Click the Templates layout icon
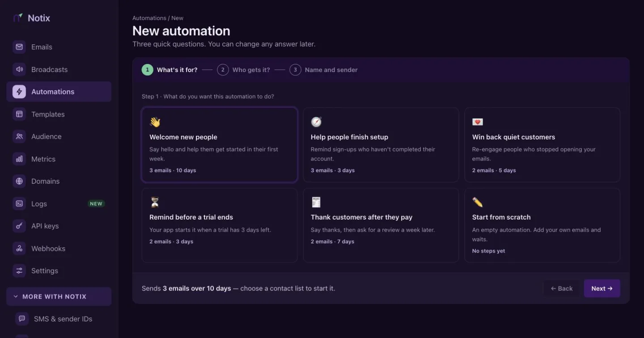This screenshot has width=644, height=338. point(19,114)
